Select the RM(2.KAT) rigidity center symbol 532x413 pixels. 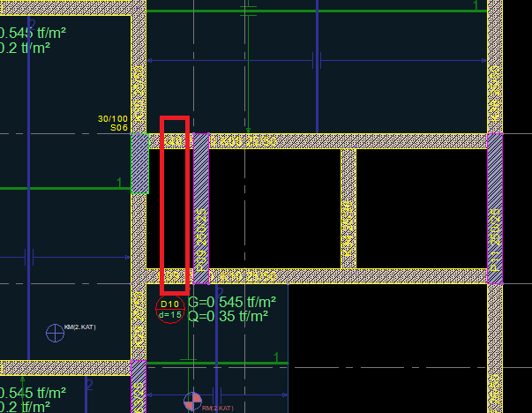pyautogui.click(x=192, y=402)
